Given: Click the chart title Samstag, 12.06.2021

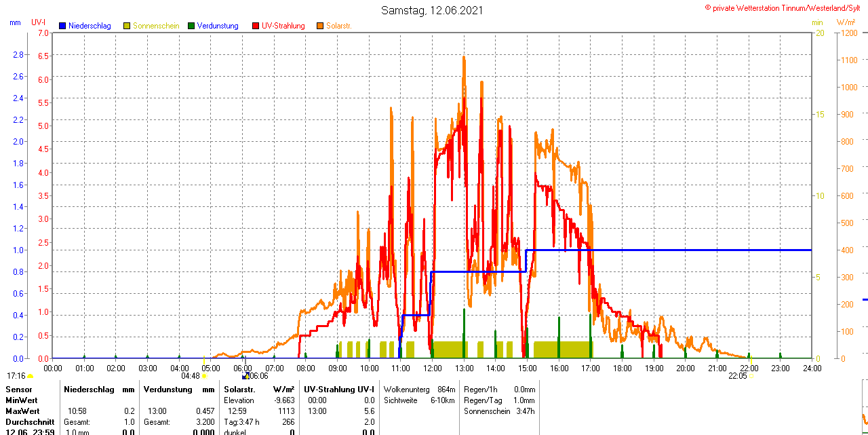Looking at the screenshot, I should click(432, 10).
